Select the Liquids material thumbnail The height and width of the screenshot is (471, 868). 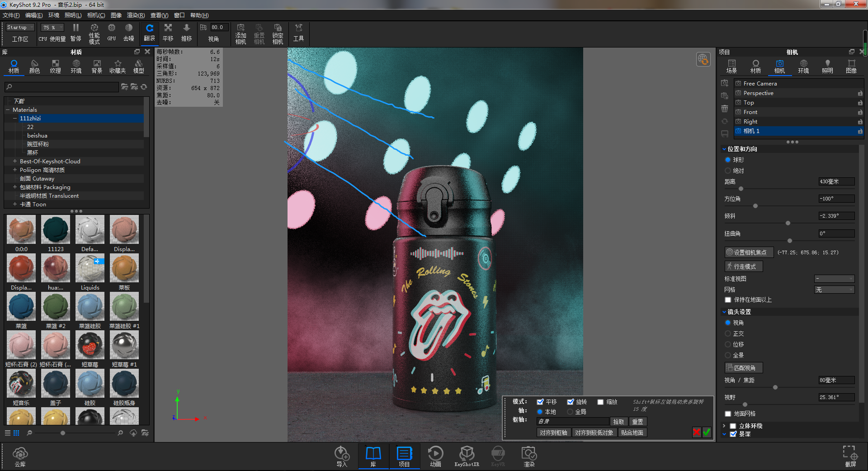(90, 268)
